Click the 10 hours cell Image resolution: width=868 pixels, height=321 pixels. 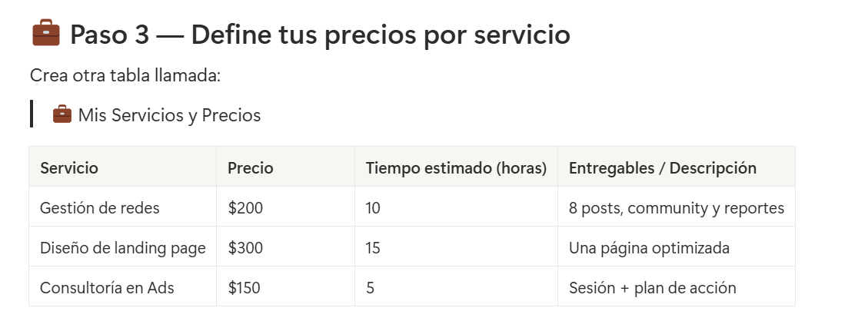tap(373, 207)
